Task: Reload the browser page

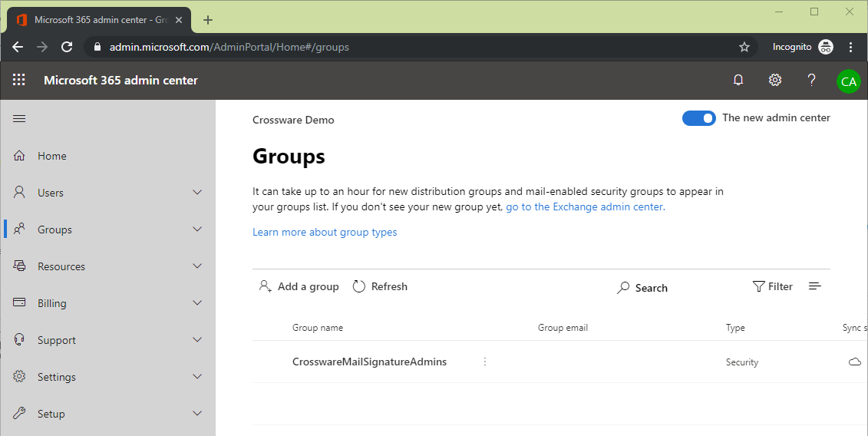Action: click(67, 47)
